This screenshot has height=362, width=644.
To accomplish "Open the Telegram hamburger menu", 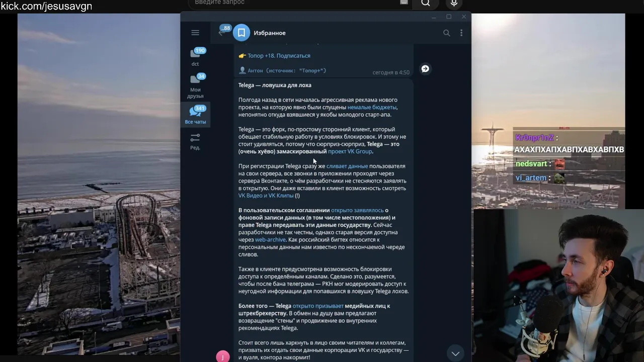I will point(195,33).
